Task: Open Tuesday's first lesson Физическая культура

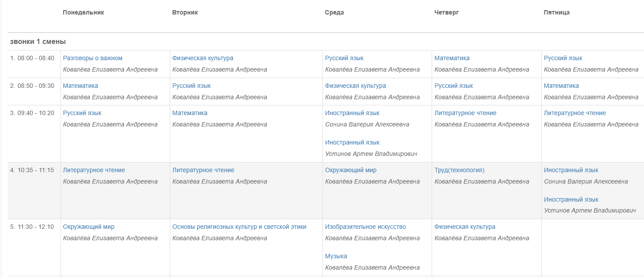Action: coord(203,58)
